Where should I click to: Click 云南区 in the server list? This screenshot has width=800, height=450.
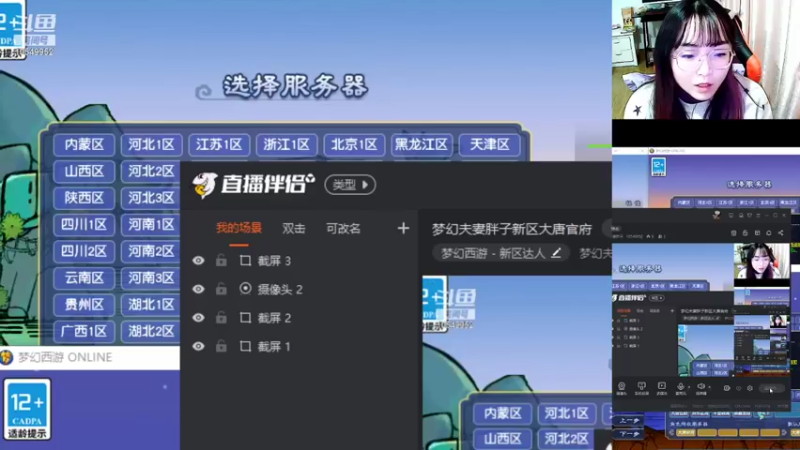[84, 278]
